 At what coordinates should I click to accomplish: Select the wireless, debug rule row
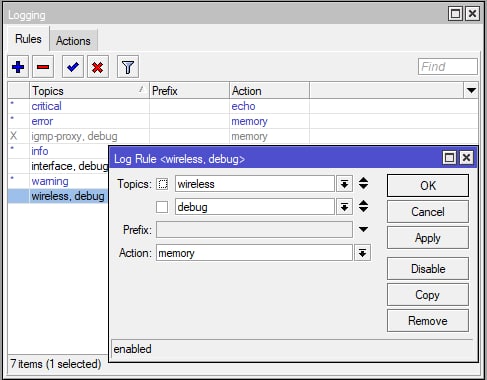click(58, 196)
